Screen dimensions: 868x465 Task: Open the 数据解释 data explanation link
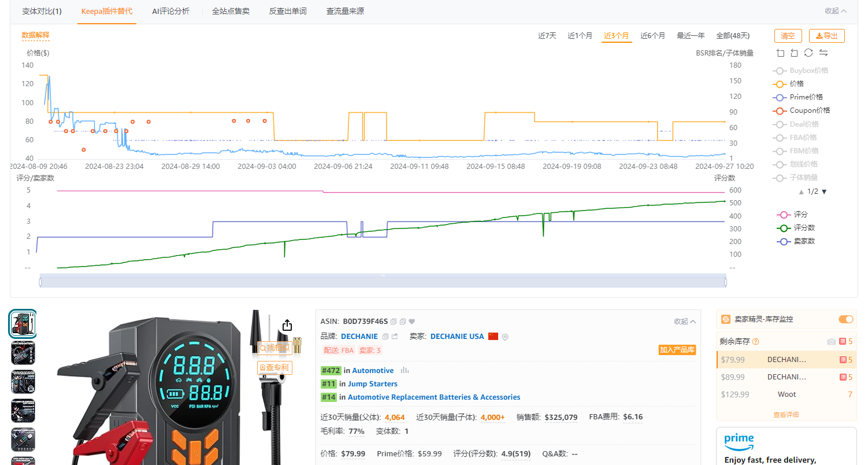[x=36, y=35]
